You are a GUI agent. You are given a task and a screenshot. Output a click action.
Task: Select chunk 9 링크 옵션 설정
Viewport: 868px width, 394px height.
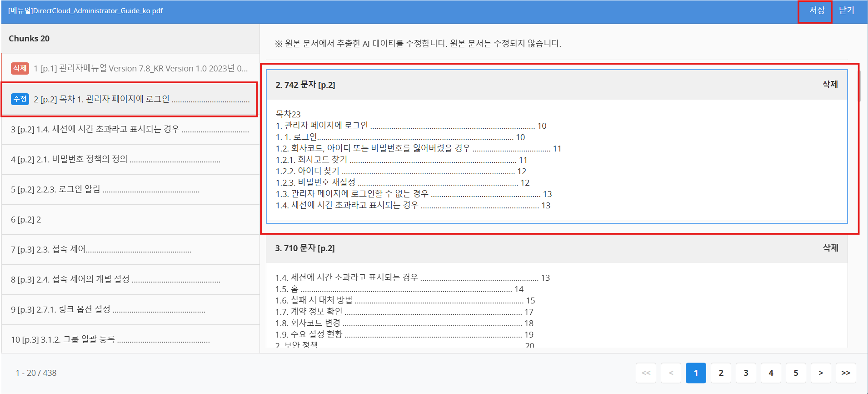[130, 309]
